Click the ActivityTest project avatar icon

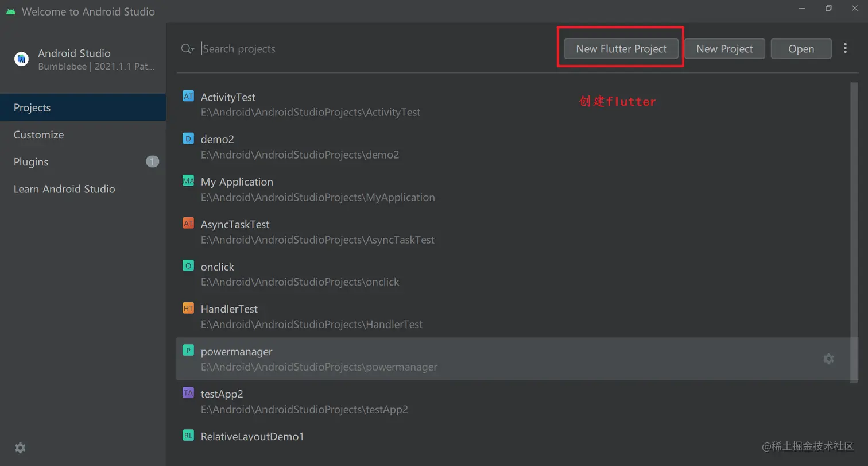click(188, 96)
